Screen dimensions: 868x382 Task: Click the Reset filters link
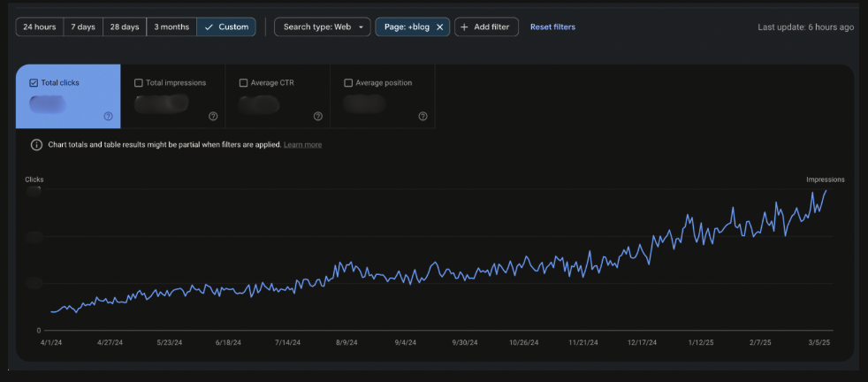[552, 27]
